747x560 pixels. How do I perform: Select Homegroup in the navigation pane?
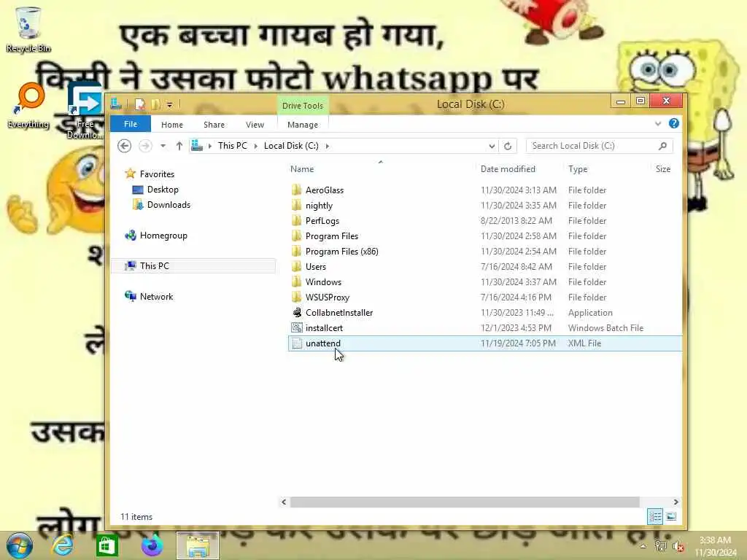coord(163,236)
